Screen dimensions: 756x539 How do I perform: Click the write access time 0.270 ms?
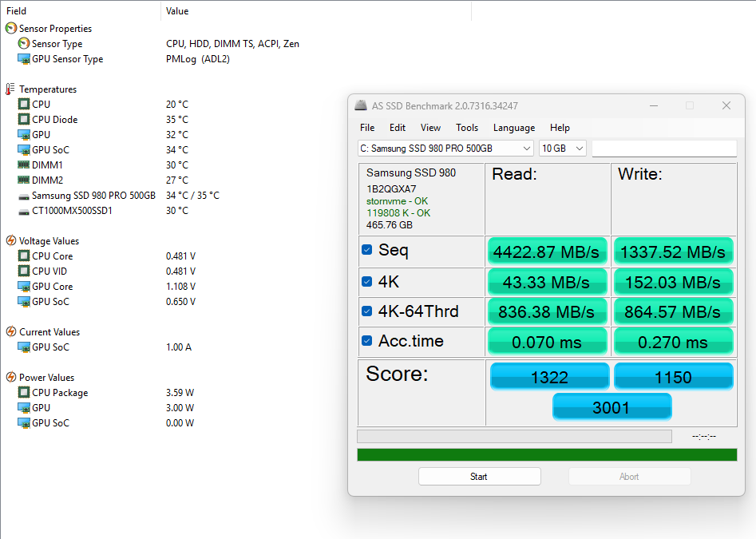(673, 341)
